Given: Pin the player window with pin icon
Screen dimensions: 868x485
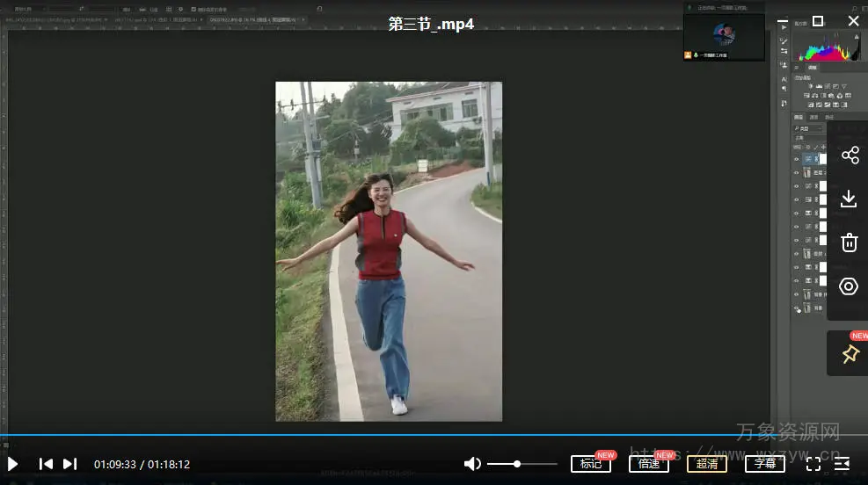Looking at the screenshot, I should pyautogui.click(x=850, y=353).
